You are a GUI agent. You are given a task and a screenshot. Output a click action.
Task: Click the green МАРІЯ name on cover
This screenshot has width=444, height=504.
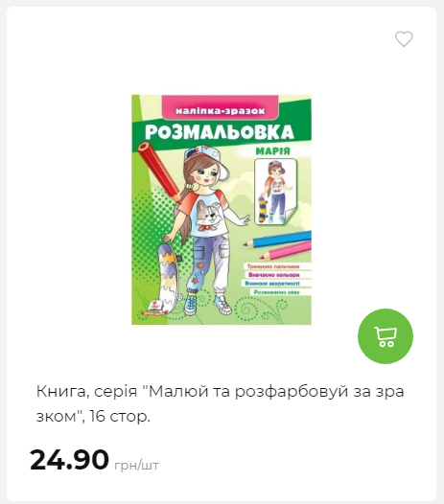point(273,151)
